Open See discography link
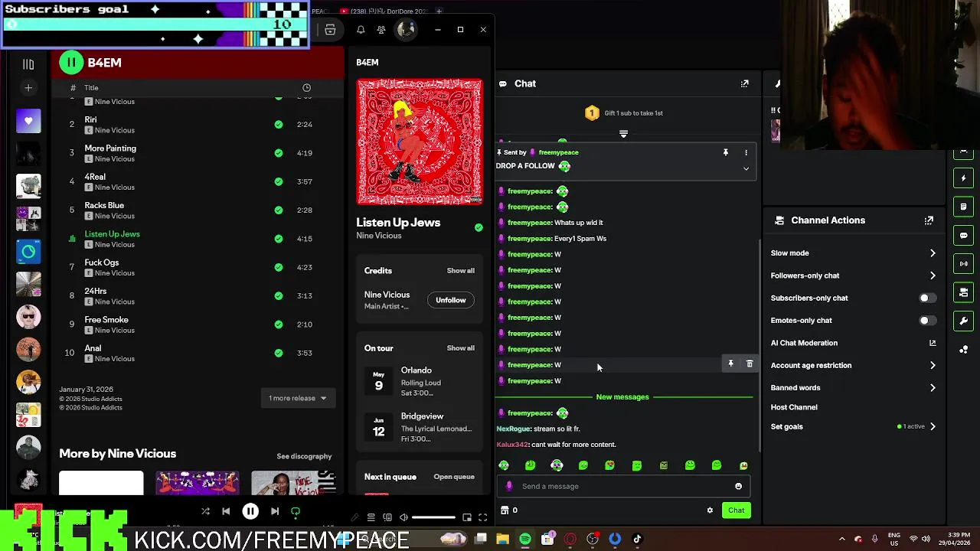The image size is (980, 551). click(304, 456)
